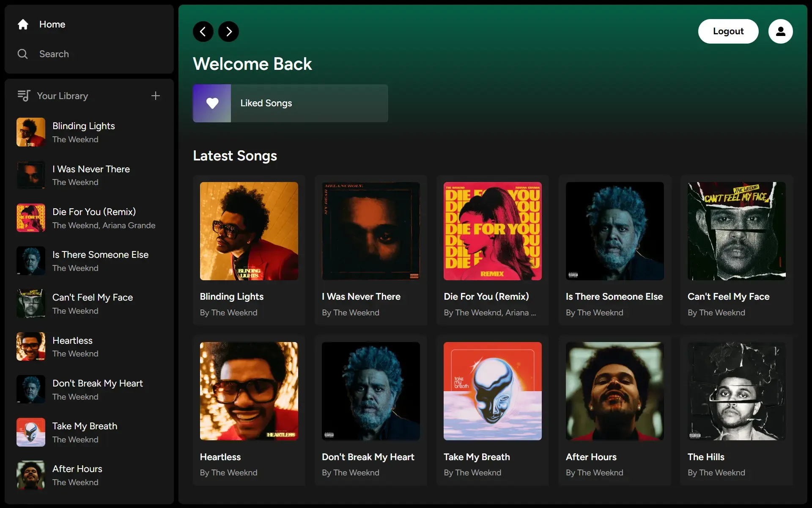Select Take My Breath in the sidebar
Screen dimensions: 812x508
tap(85, 432)
